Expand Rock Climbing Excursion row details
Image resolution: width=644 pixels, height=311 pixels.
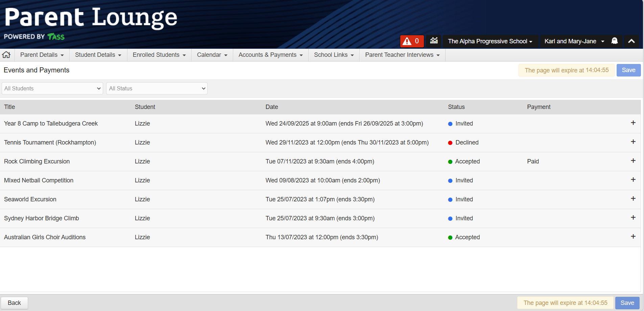633,161
